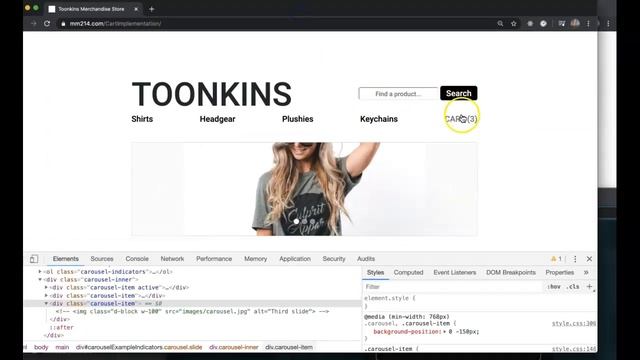Select the commented img Third slide line
This screenshot has height=360, width=640.
192,311
